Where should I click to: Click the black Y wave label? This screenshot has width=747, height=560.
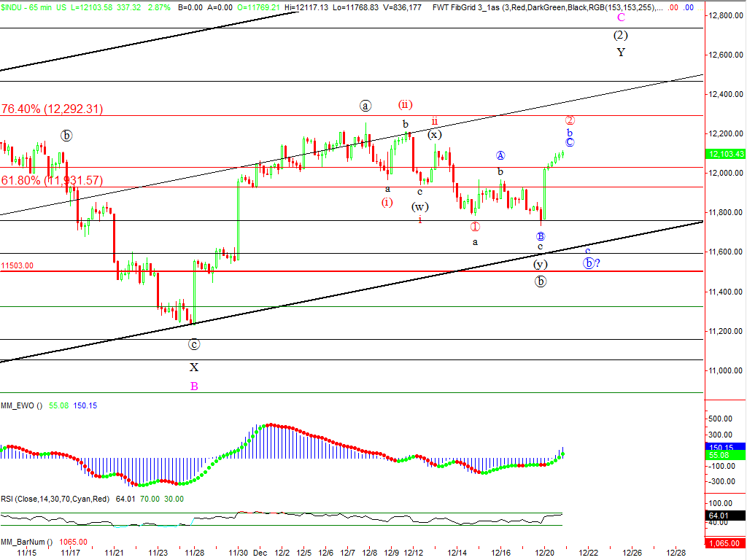tap(621, 52)
